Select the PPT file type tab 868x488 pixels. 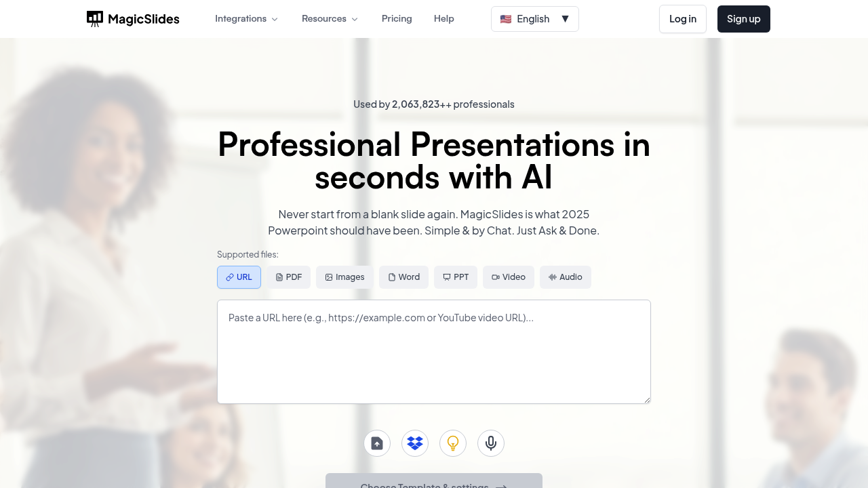pyautogui.click(x=456, y=277)
